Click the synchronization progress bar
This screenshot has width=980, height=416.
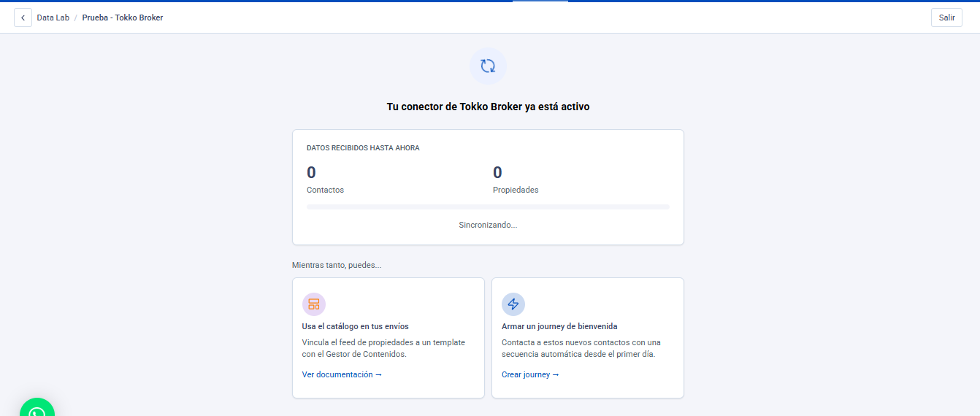[488, 207]
